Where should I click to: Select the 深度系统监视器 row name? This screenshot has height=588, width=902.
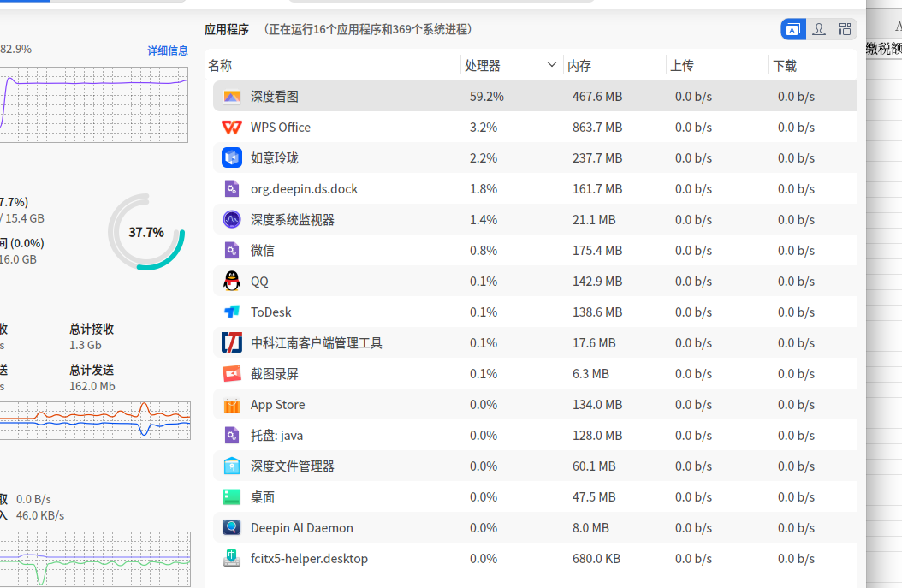coord(292,220)
